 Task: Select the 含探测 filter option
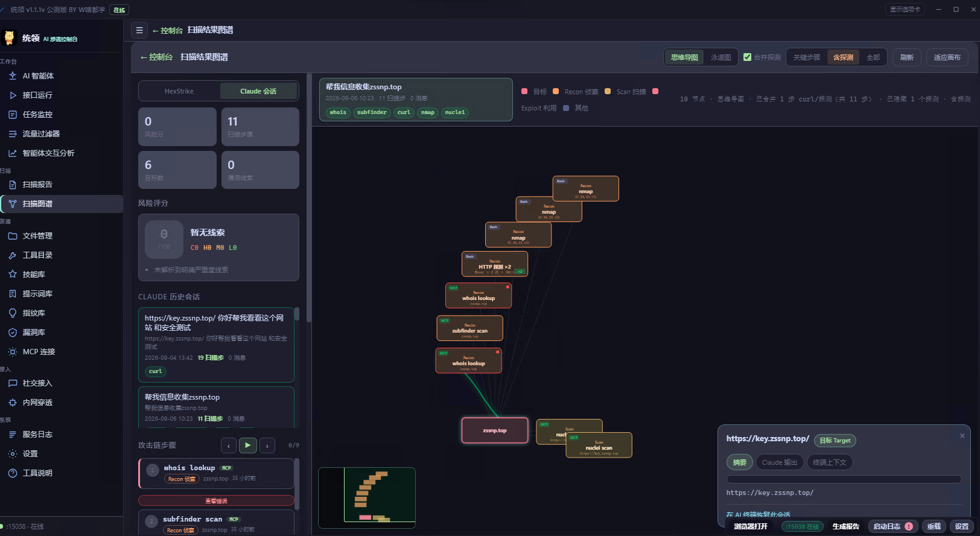[x=843, y=57]
